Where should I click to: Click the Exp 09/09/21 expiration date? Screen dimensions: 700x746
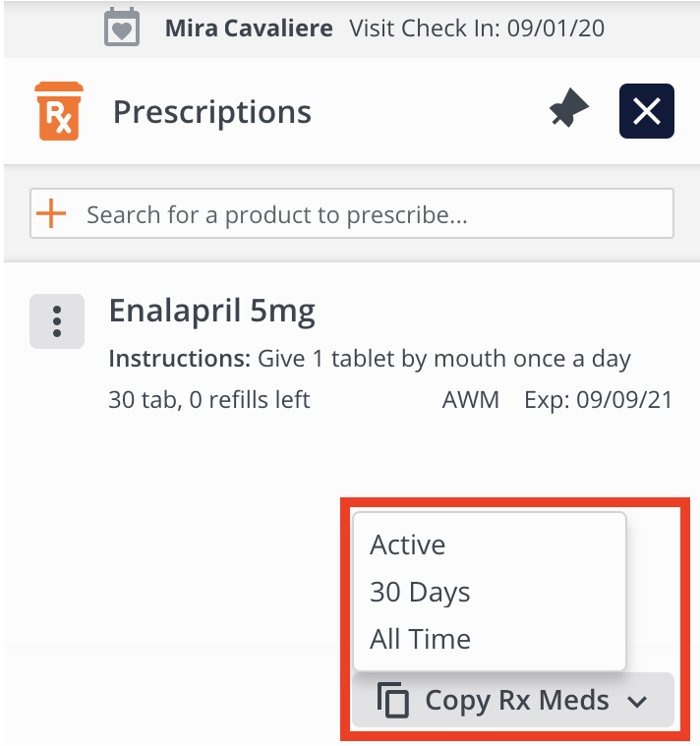click(x=597, y=399)
